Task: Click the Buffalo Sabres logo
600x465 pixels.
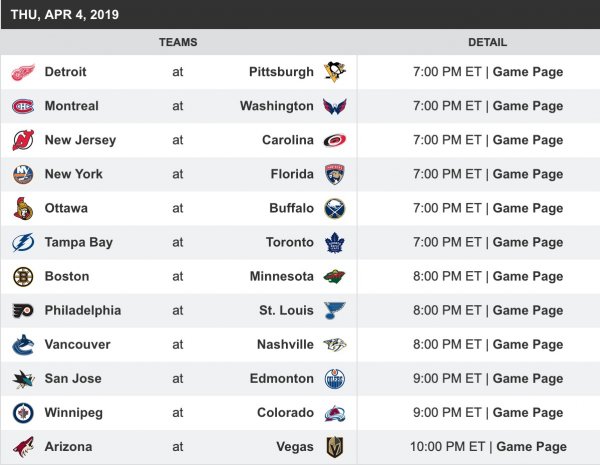Action: pyautogui.click(x=334, y=208)
